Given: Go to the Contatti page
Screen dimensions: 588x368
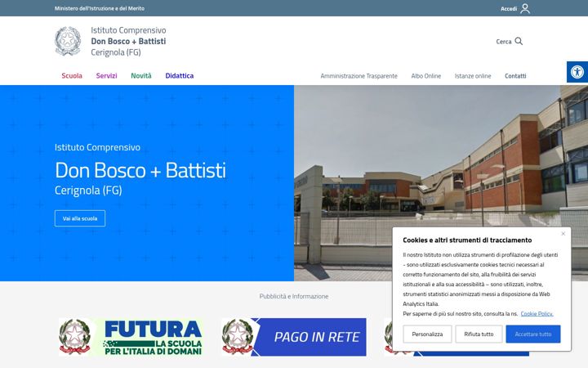Looking at the screenshot, I should 515,76.
